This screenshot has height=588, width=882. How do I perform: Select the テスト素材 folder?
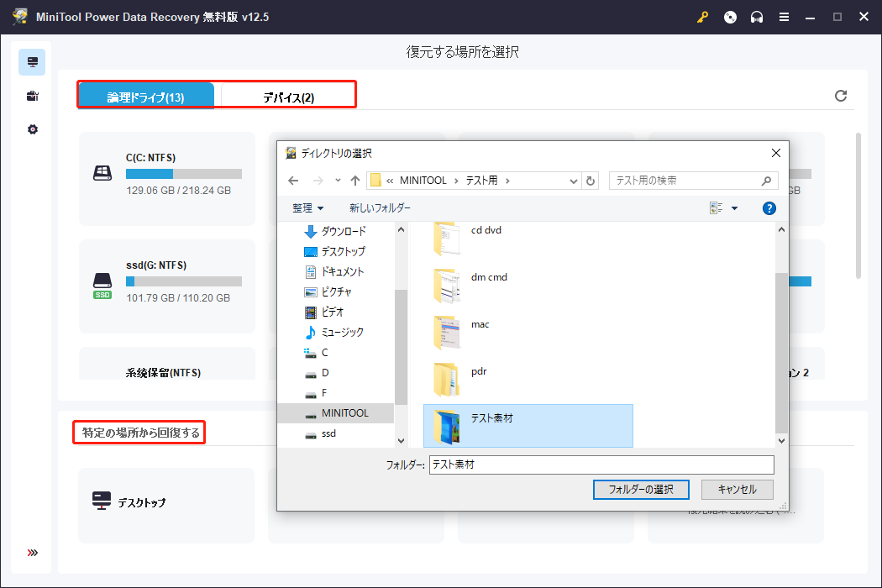tap(528, 426)
